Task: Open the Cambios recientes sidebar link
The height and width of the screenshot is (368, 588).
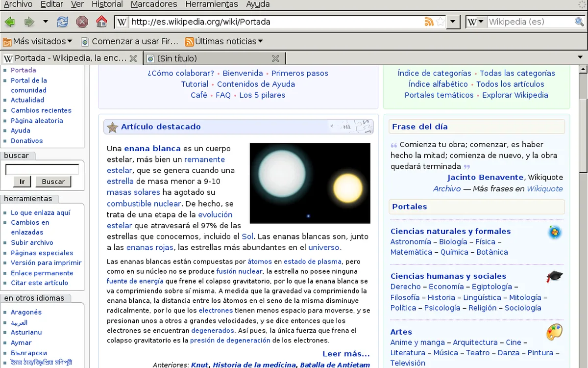Action: point(41,110)
